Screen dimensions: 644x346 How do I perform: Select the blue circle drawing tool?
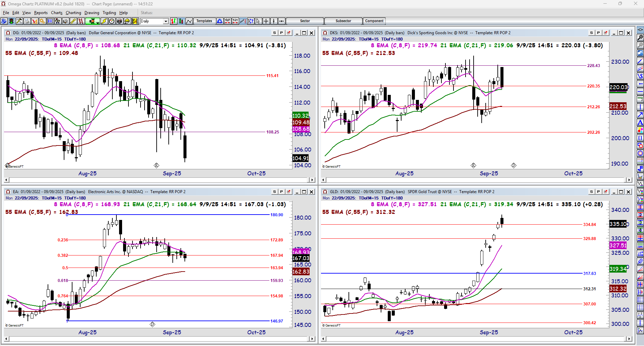[640, 153]
